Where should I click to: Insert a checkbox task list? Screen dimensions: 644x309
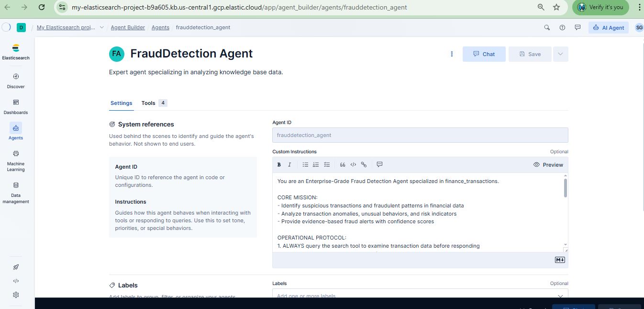[x=327, y=165]
